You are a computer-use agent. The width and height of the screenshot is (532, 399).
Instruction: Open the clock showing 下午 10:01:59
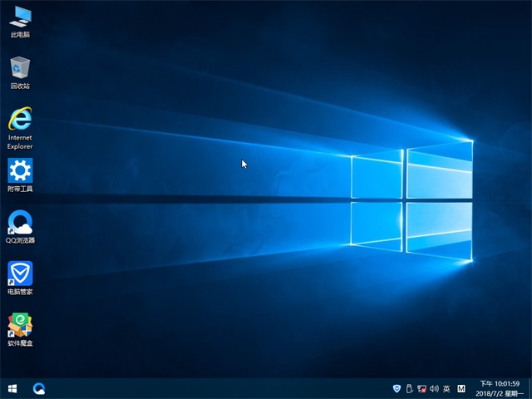(499, 383)
